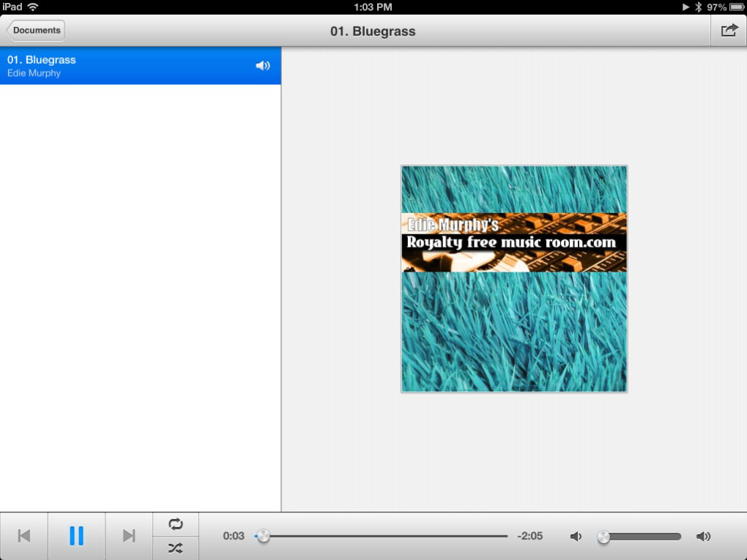Image resolution: width=747 pixels, height=560 pixels.
Task: Go back to Documents
Action: coord(36,31)
